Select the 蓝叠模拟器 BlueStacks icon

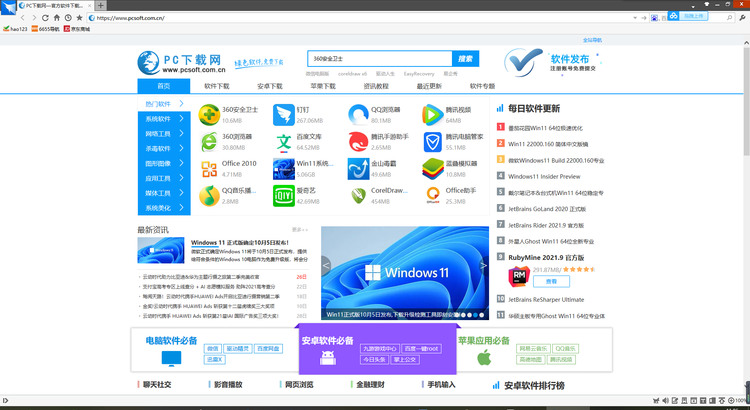pyautogui.click(x=433, y=168)
